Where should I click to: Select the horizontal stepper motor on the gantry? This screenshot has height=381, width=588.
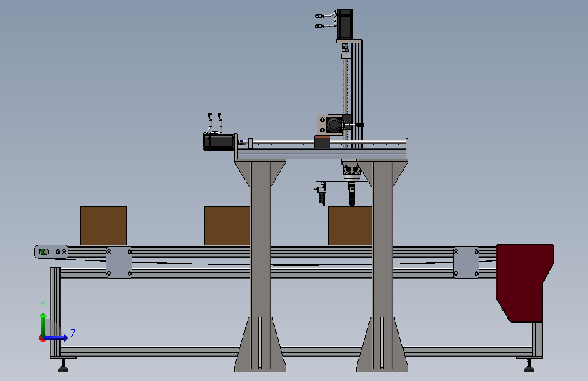(219, 142)
